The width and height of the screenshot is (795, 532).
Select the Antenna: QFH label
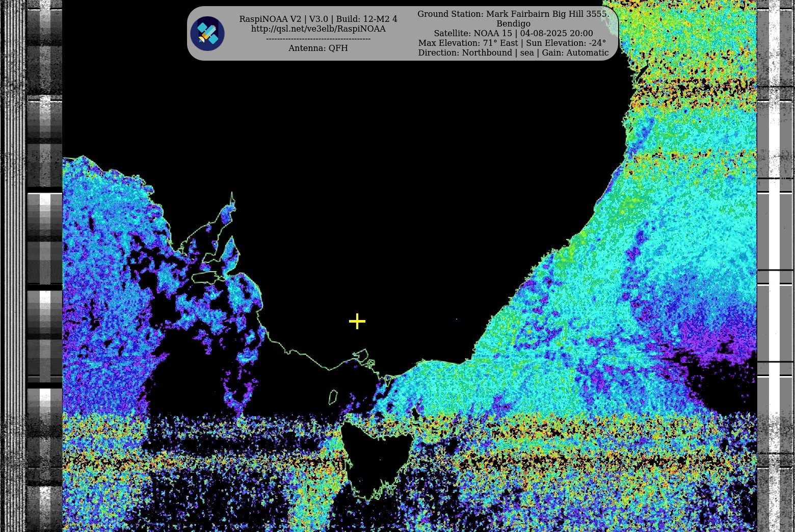click(x=318, y=48)
